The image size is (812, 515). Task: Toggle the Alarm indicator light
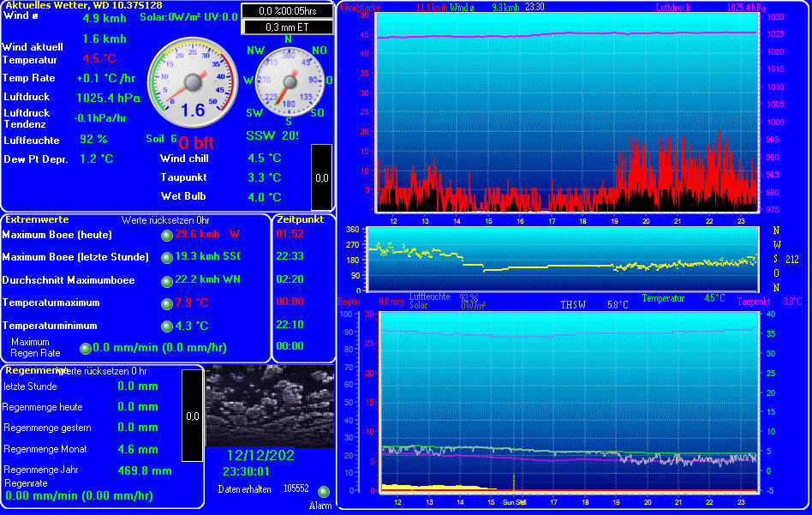[323, 492]
